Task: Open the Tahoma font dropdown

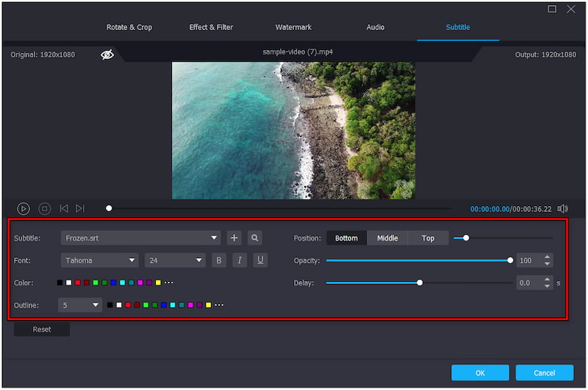Action: (x=132, y=260)
